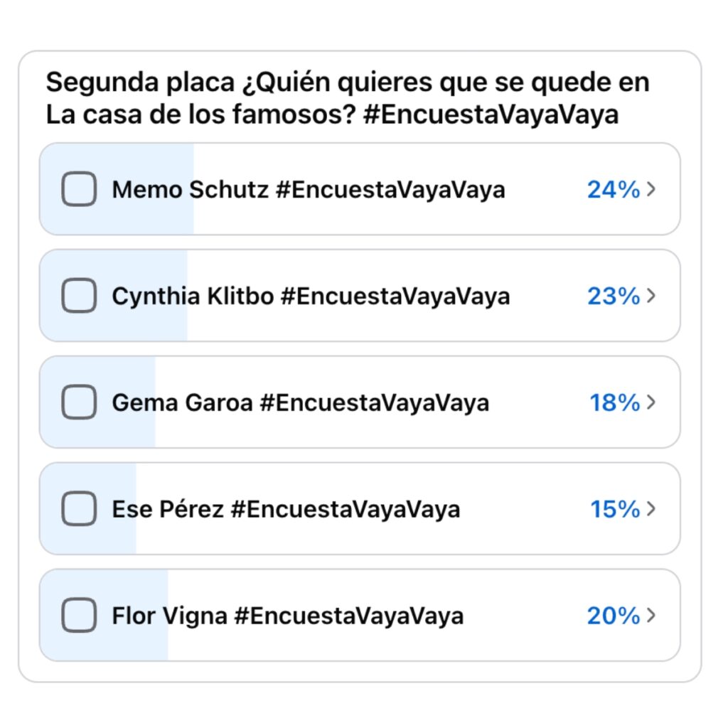Viewport: 728px width, 728px height.
Task: Tick the Cynthia Klitbo checkbox
Action: click(79, 295)
